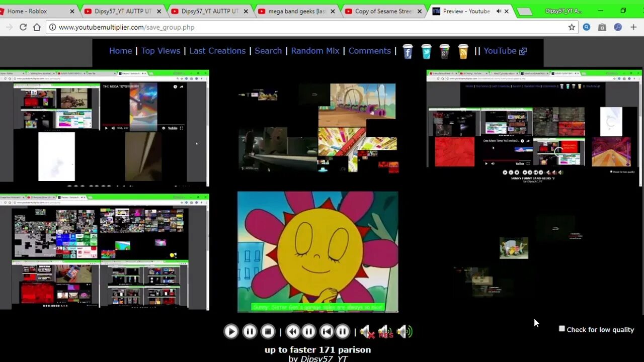Pause all videos using first pause button
644x362 pixels.
click(x=250, y=331)
